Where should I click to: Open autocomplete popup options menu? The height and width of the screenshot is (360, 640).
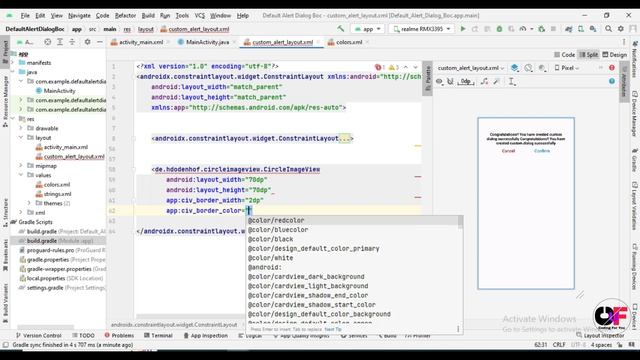pos(458,329)
